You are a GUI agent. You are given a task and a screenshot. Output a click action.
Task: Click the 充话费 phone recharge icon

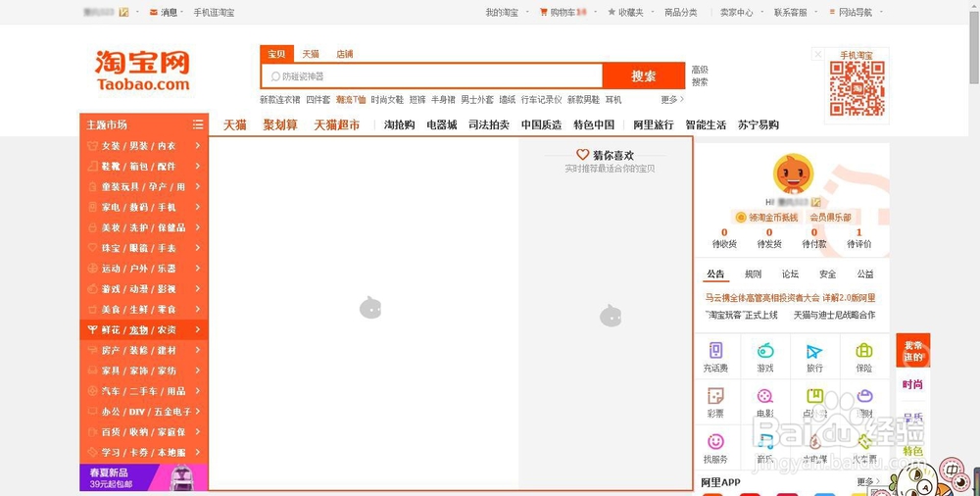715,350
